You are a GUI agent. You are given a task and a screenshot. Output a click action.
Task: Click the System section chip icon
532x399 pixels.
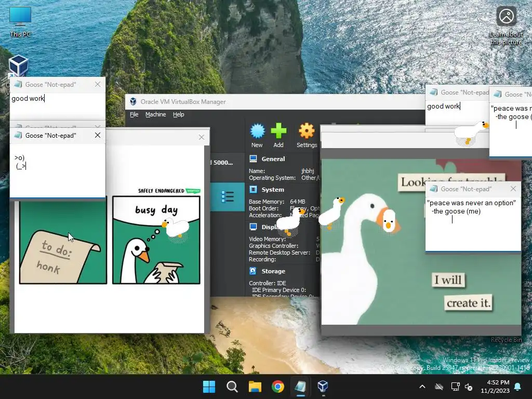pyautogui.click(x=253, y=189)
